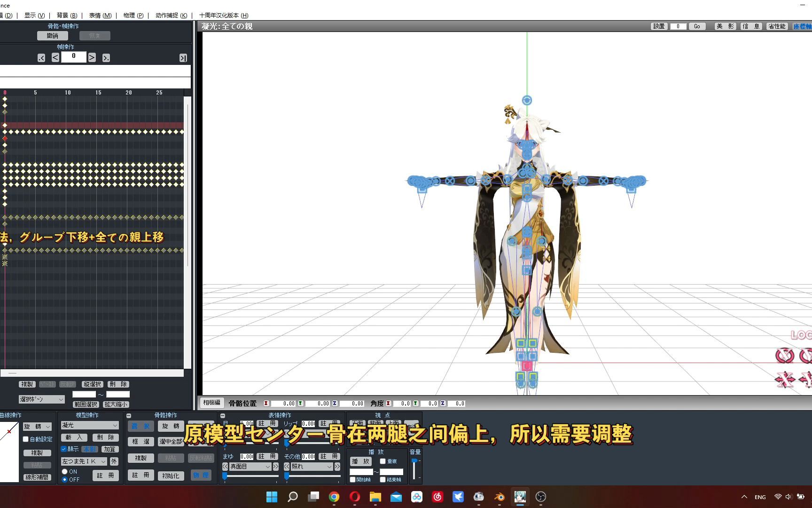Image resolution: width=812 pixels, height=508 pixels.
Task: Select the OFF radio button under 左つま先IK
Action: (x=65, y=480)
